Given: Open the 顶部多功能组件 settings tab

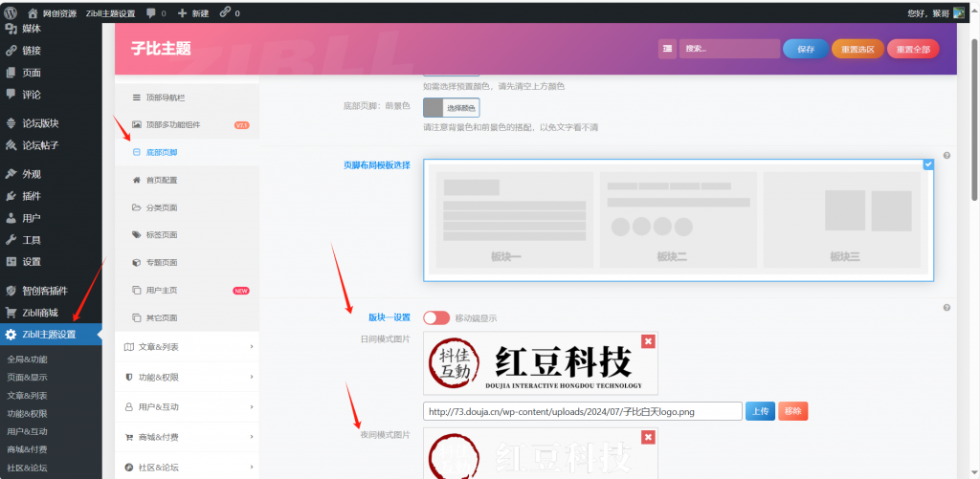Looking at the screenshot, I should (187, 125).
